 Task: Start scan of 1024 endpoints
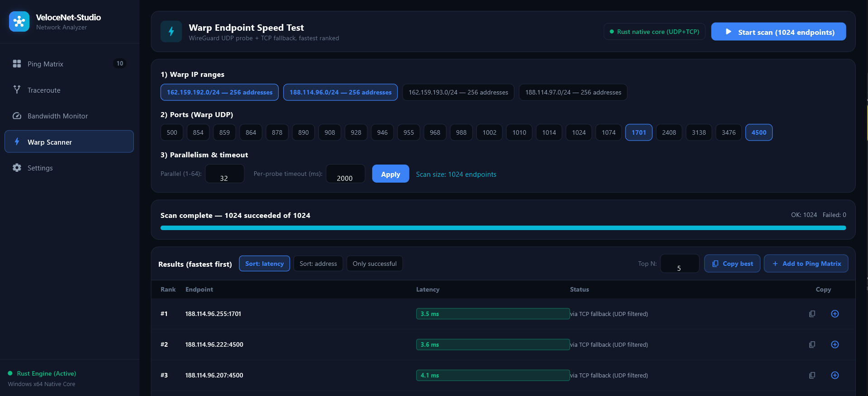pos(778,32)
